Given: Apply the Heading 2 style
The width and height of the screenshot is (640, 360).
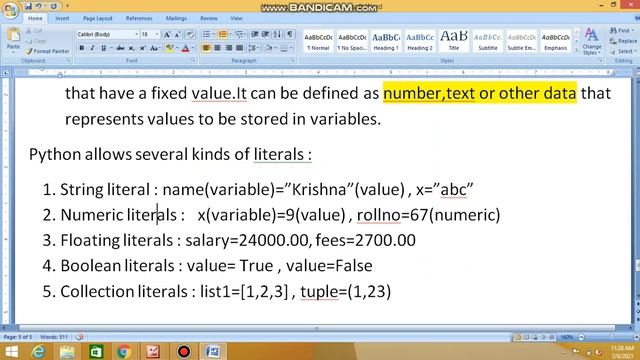Looking at the screenshot, I should [420, 41].
